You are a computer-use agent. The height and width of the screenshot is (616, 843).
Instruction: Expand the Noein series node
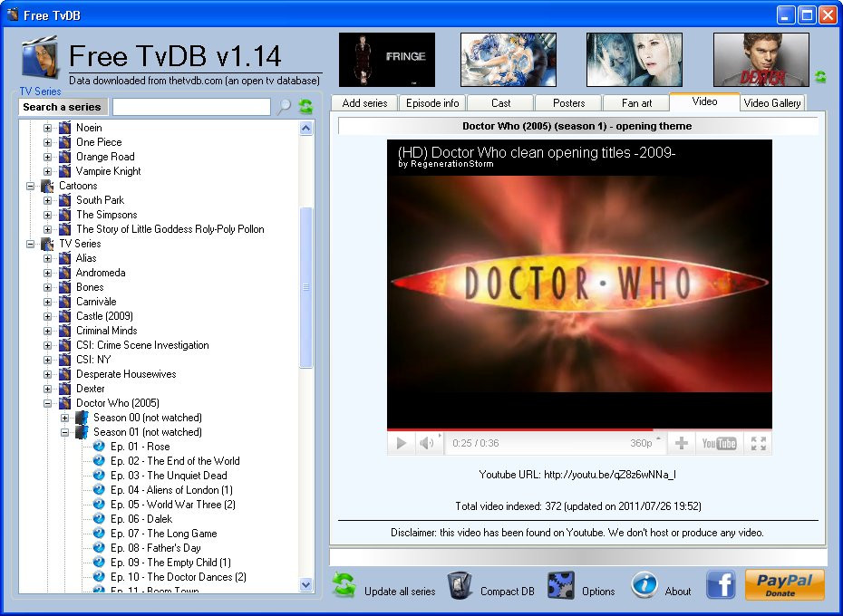48,128
